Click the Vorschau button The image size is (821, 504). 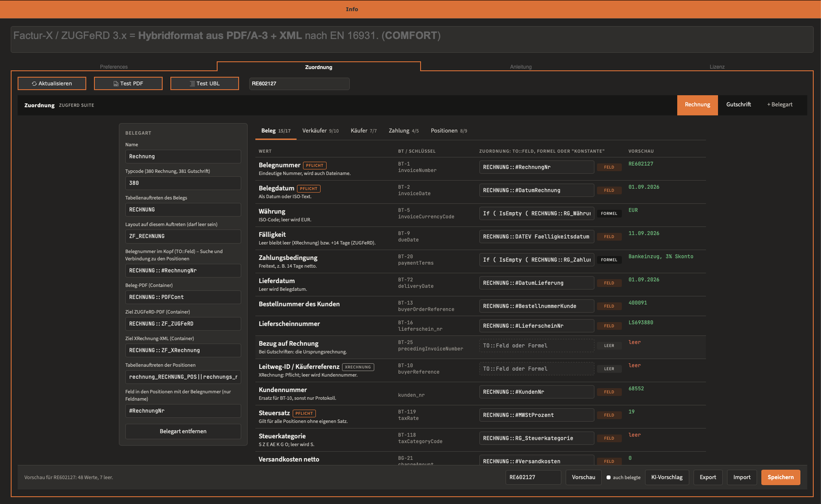pyautogui.click(x=583, y=477)
